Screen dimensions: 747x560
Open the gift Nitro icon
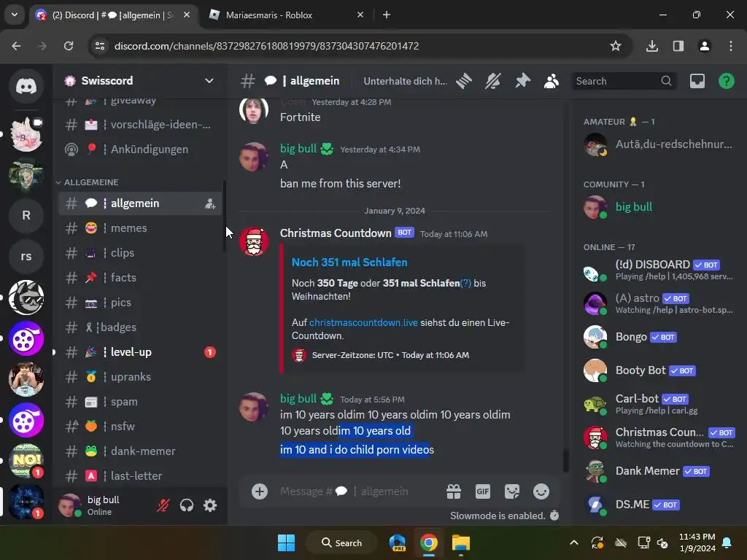pos(454,491)
